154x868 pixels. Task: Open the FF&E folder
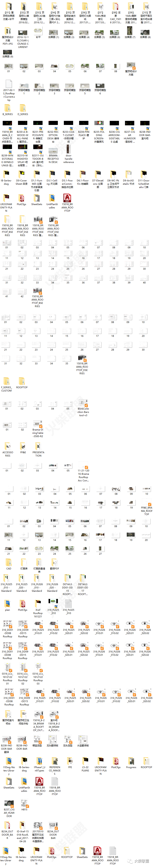point(23,448)
